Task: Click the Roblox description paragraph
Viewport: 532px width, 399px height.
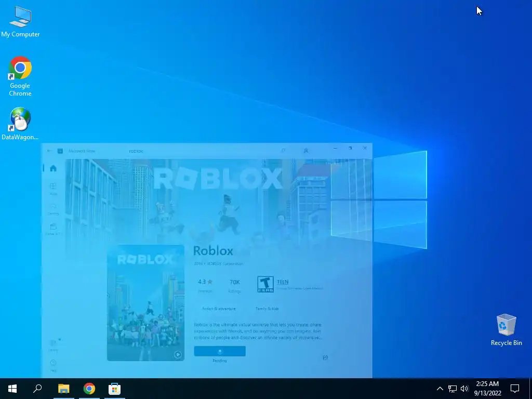Action: (x=258, y=331)
